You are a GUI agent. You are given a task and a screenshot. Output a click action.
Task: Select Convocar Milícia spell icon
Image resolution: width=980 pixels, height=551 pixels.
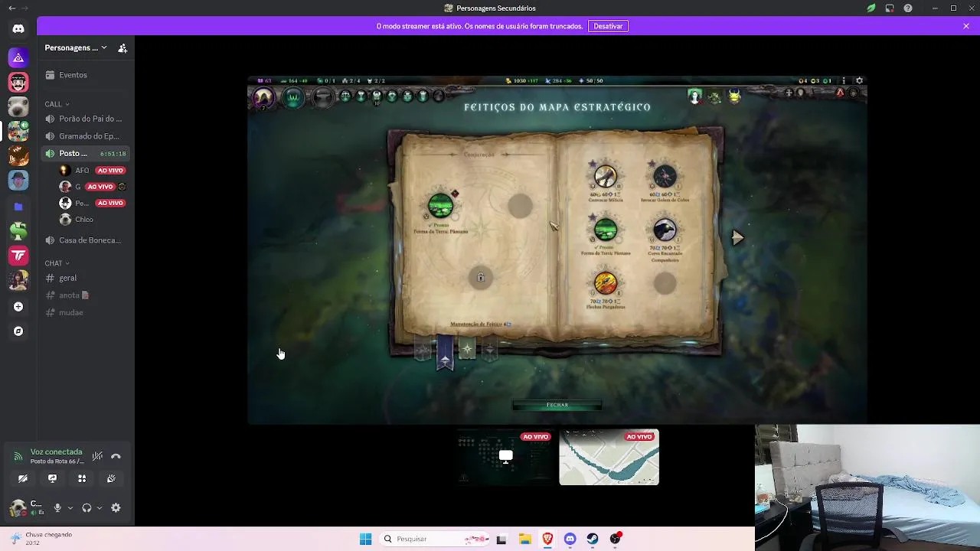[606, 177]
